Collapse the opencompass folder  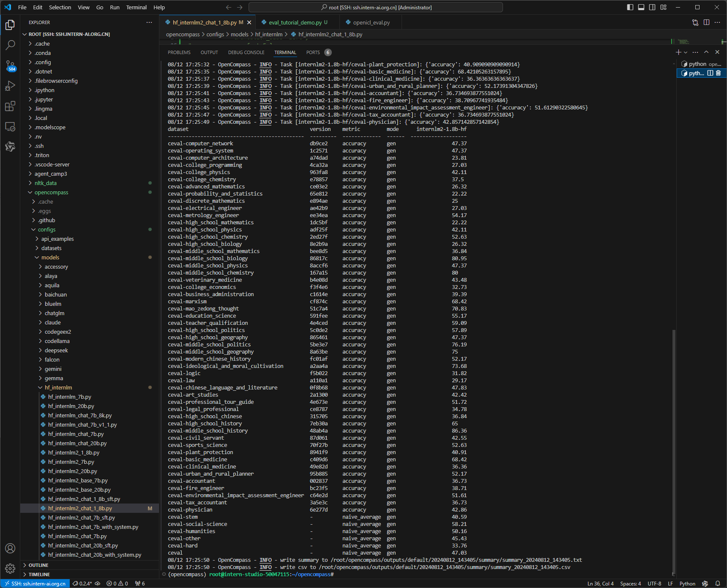click(51, 192)
